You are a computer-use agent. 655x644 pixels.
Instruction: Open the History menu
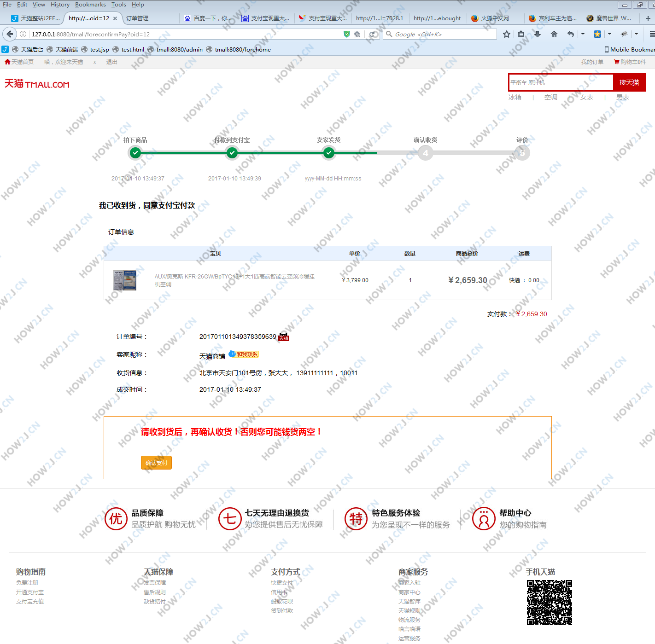click(60, 5)
